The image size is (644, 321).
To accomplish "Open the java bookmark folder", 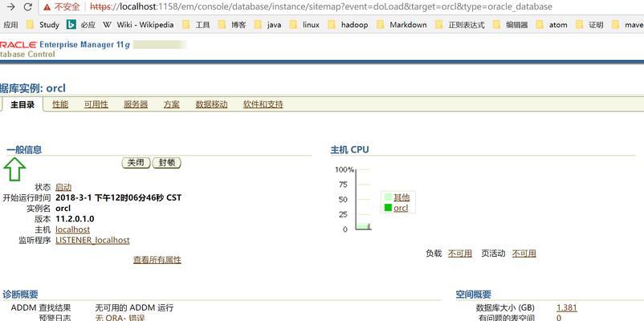I will [x=267, y=25].
